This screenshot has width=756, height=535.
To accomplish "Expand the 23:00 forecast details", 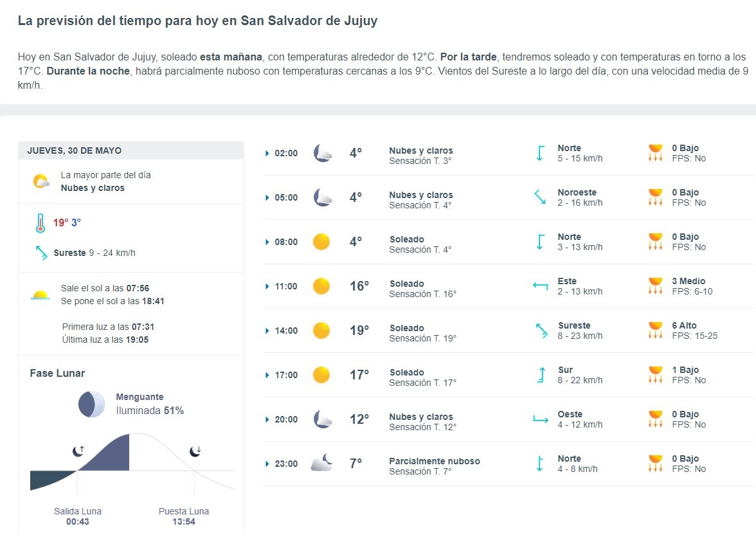I will pos(267,464).
